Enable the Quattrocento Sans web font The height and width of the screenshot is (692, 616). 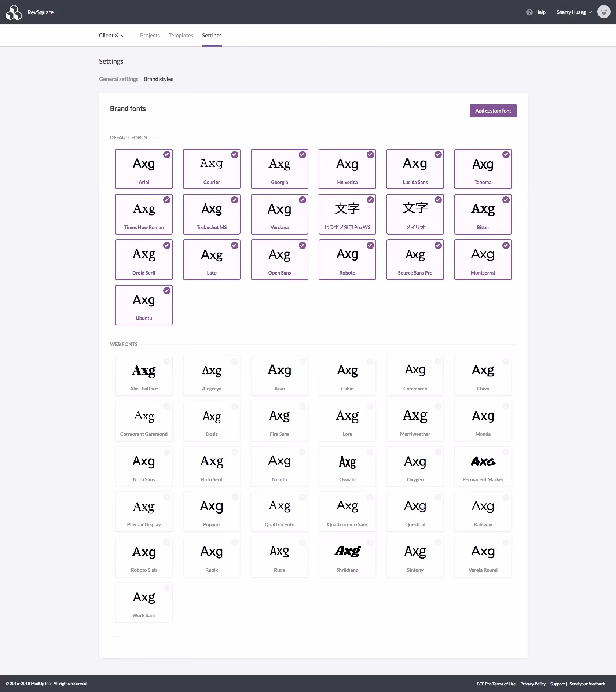click(347, 511)
